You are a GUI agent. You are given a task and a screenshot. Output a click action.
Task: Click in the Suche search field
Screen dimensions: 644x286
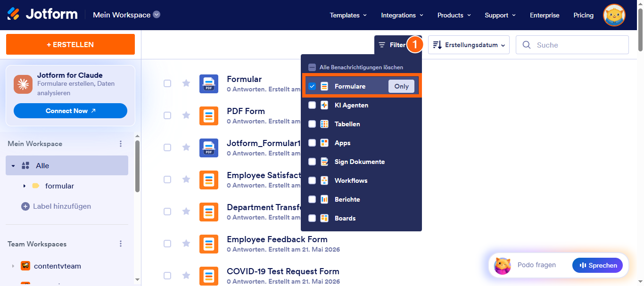tap(572, 45)
